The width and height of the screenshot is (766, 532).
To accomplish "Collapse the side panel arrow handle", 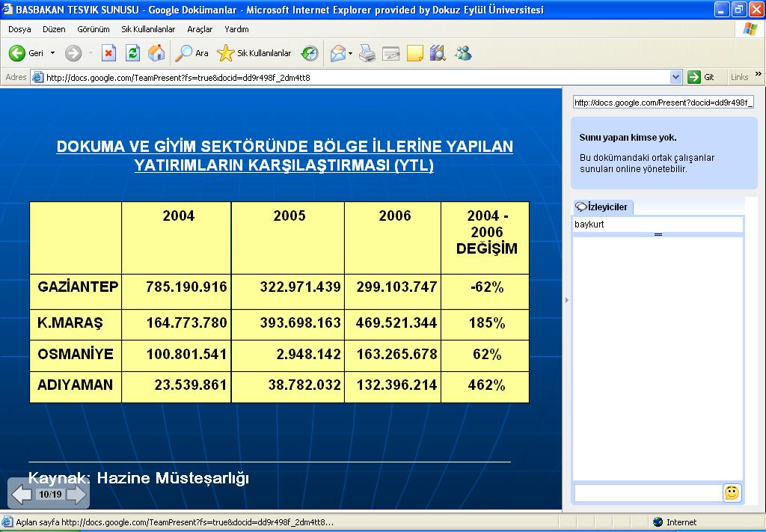I will (567, 300).
